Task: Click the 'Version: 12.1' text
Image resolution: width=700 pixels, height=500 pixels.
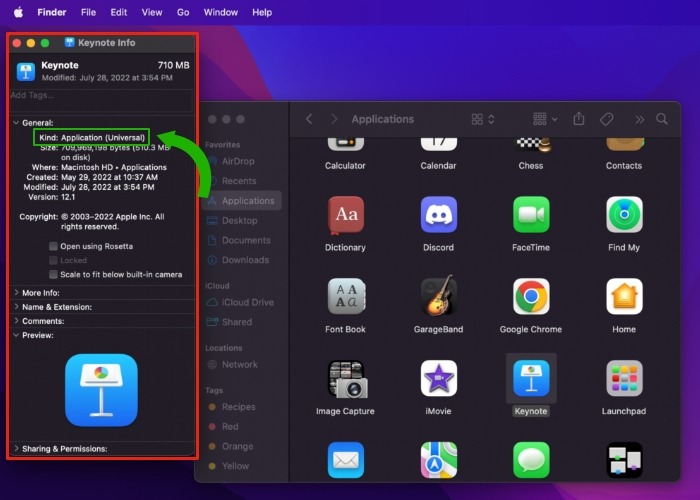Action: coord(52,197)
